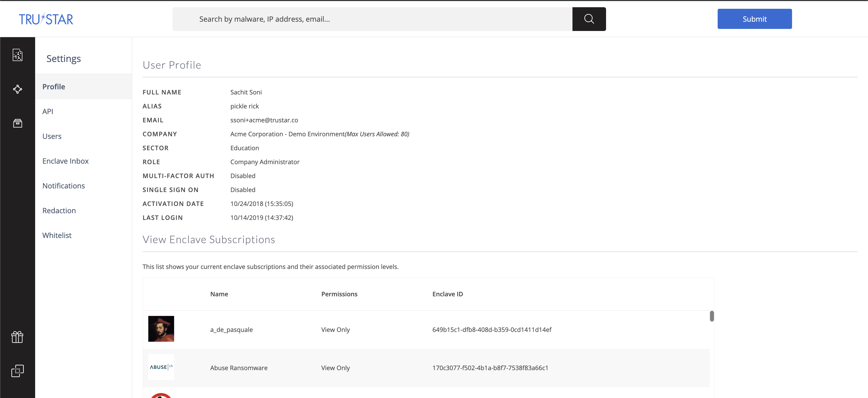Go to Enclave Inbox settings
Screen dimensions: 868x398
pos(83,161)
